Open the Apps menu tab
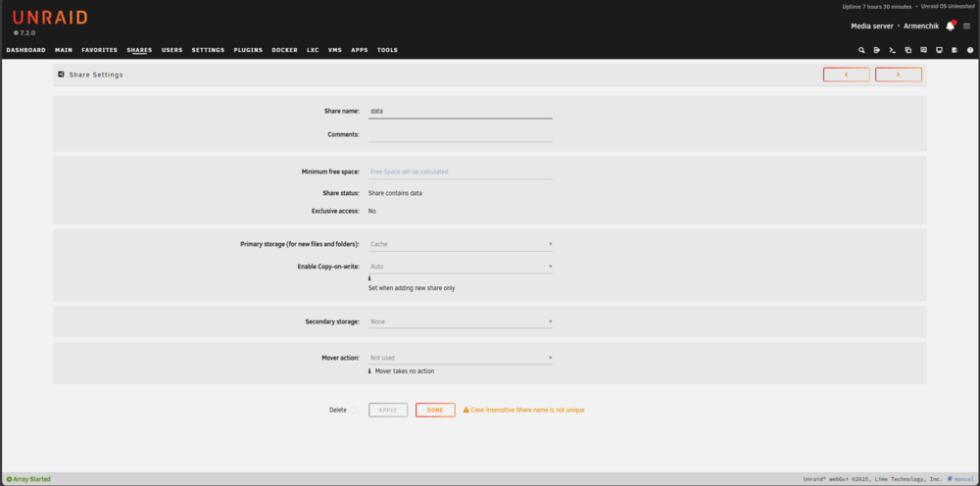980x486 pixels. [360, 50]
